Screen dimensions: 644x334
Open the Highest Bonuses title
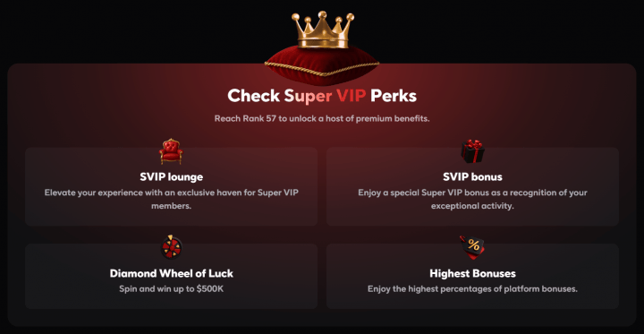point(472,273)
